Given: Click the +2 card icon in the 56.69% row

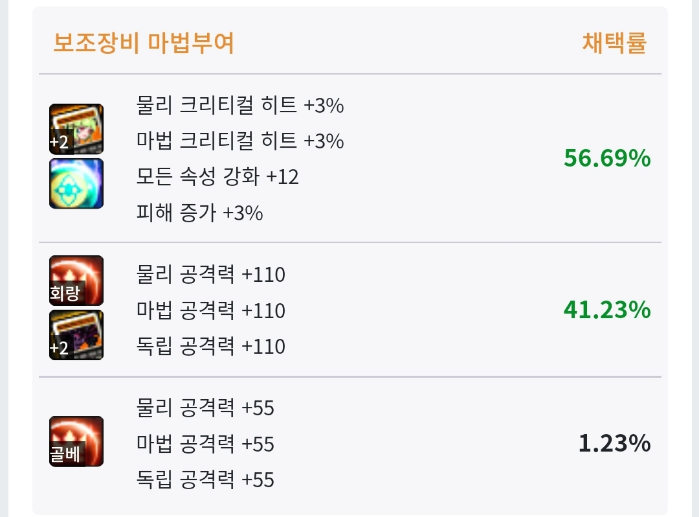Looking at the screenshot, I should tap(76, 129).
